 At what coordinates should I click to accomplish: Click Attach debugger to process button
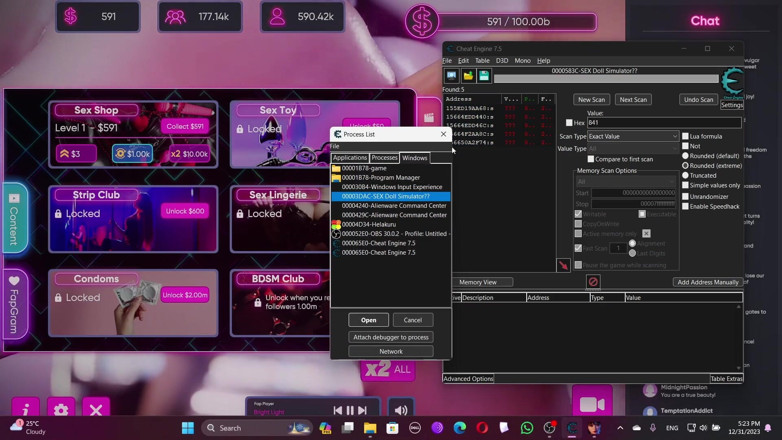pos(391,337)
